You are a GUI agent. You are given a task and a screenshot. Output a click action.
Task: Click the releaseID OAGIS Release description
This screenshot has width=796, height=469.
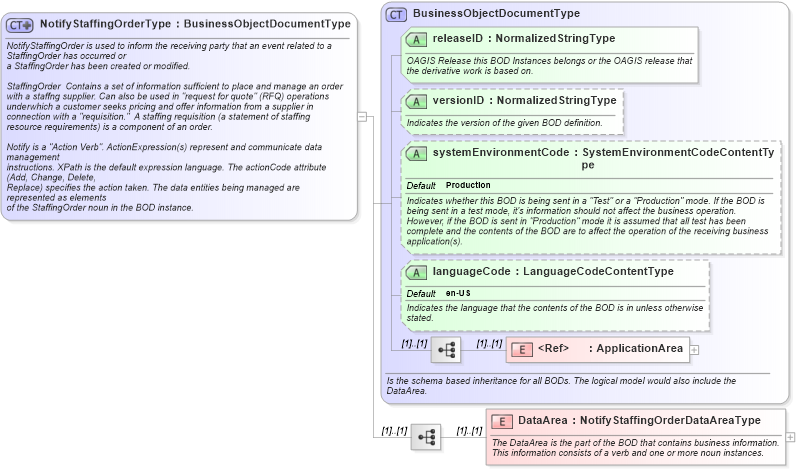[x=549, y=66]
